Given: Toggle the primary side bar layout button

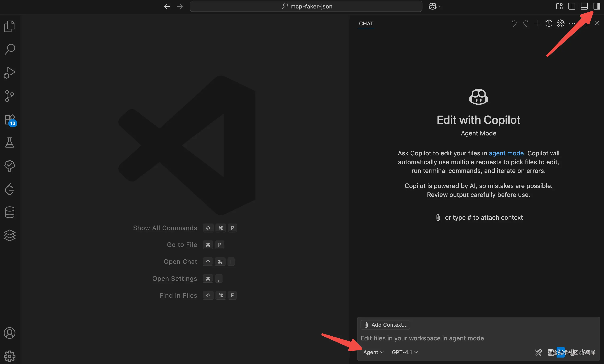Looking at the screenshot, I should point(572,6).
